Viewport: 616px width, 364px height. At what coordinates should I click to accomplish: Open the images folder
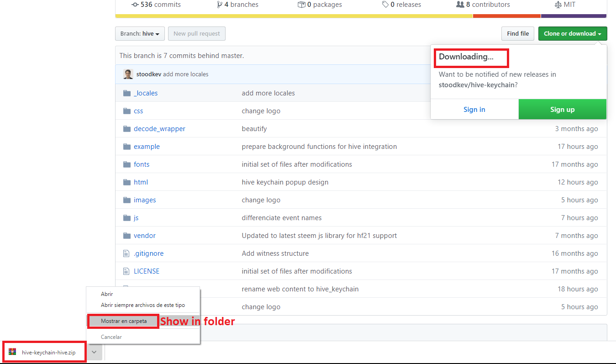click(x=145, y=200)
